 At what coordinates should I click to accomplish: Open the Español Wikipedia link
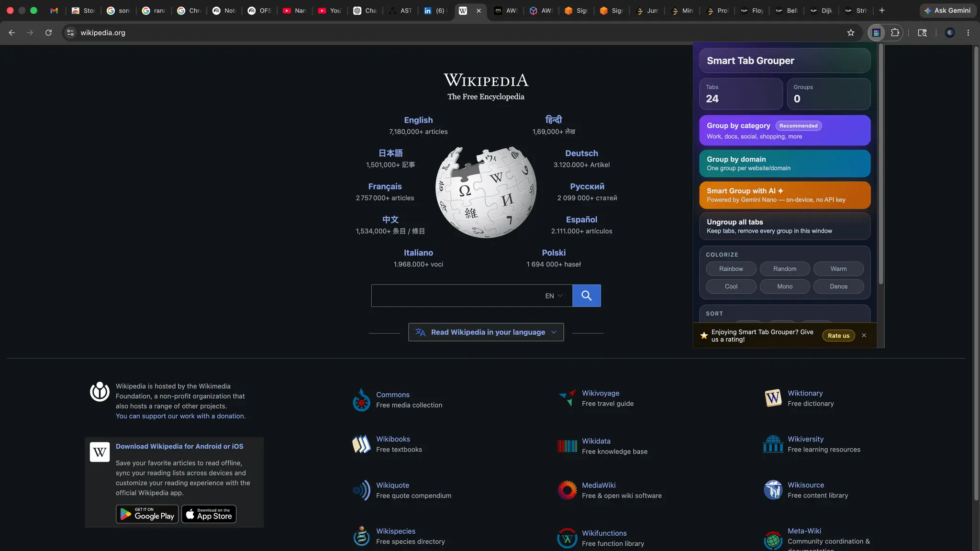tap(581, 220)
